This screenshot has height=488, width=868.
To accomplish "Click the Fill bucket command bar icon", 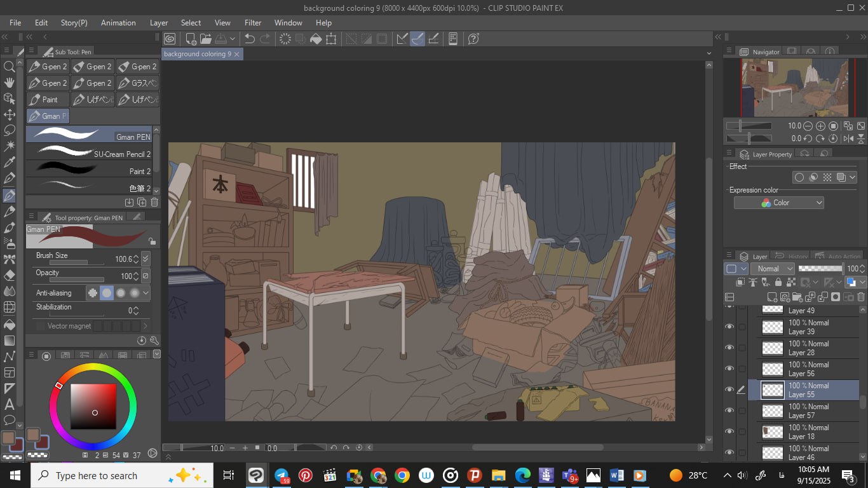I will (x=316, y=39).
